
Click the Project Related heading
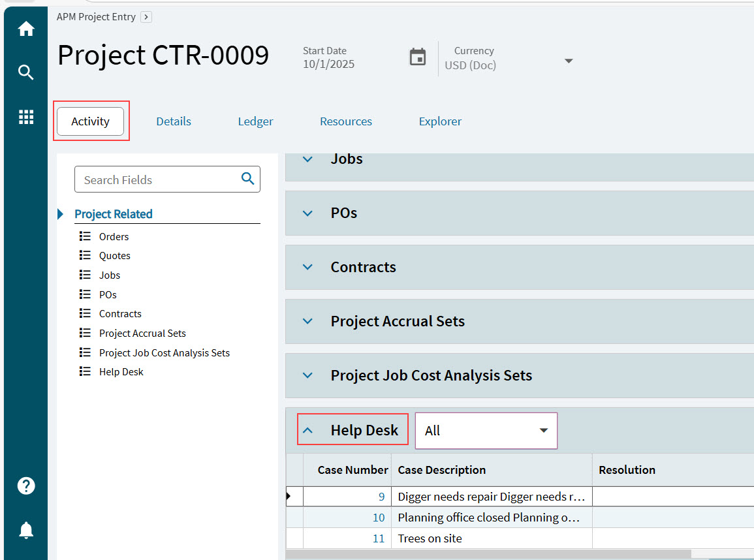[x=114, y=214]
